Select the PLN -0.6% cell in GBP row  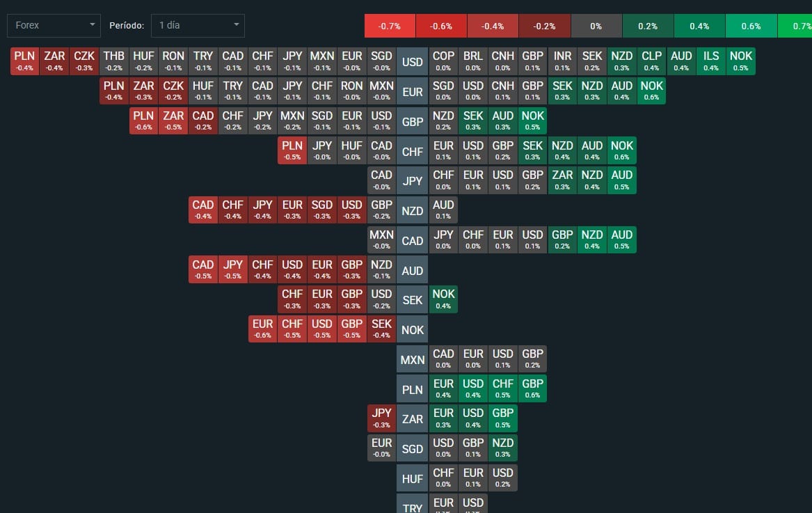coord(143,120)
